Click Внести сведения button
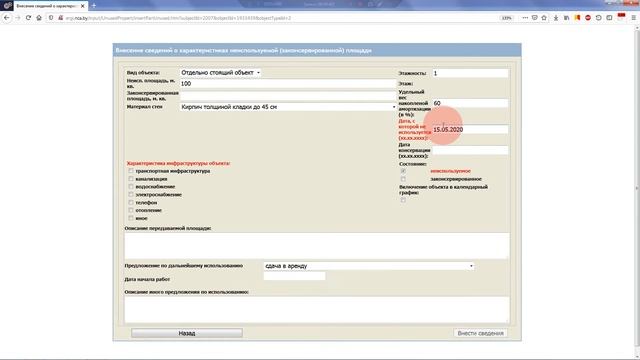This screenshot has width=640, height=360. point(480,333)
